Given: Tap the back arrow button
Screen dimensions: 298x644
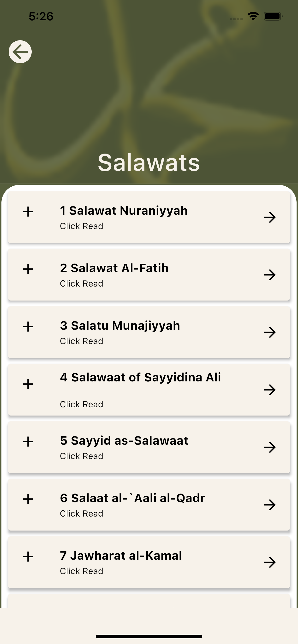Looking at the screenshot, I should point(20,52).
